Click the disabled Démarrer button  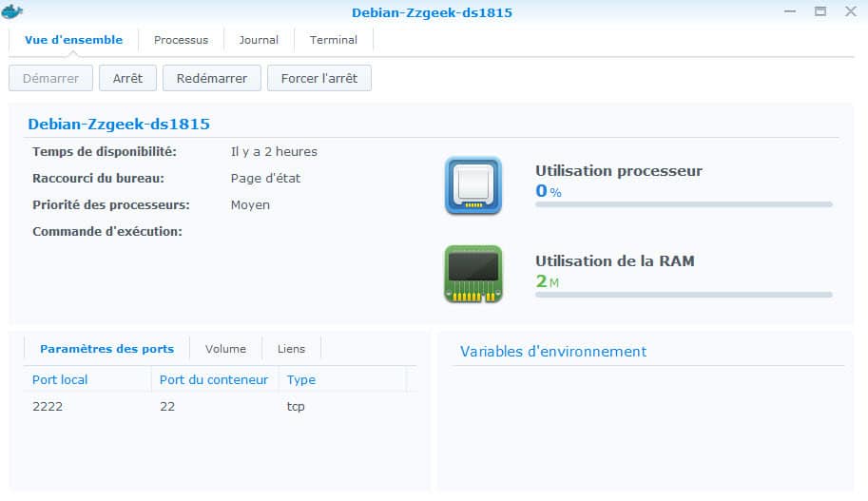[50, 78]
